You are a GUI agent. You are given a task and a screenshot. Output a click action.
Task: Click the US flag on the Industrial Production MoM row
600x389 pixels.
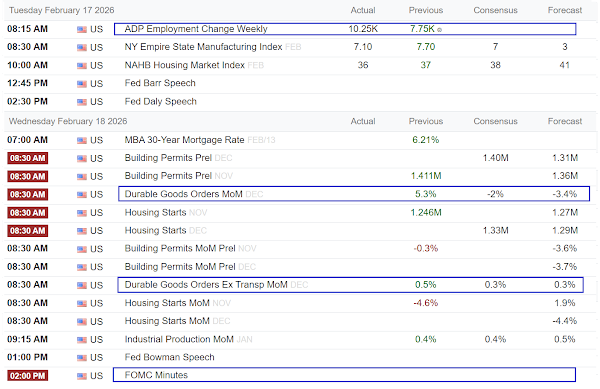(82, 340)
